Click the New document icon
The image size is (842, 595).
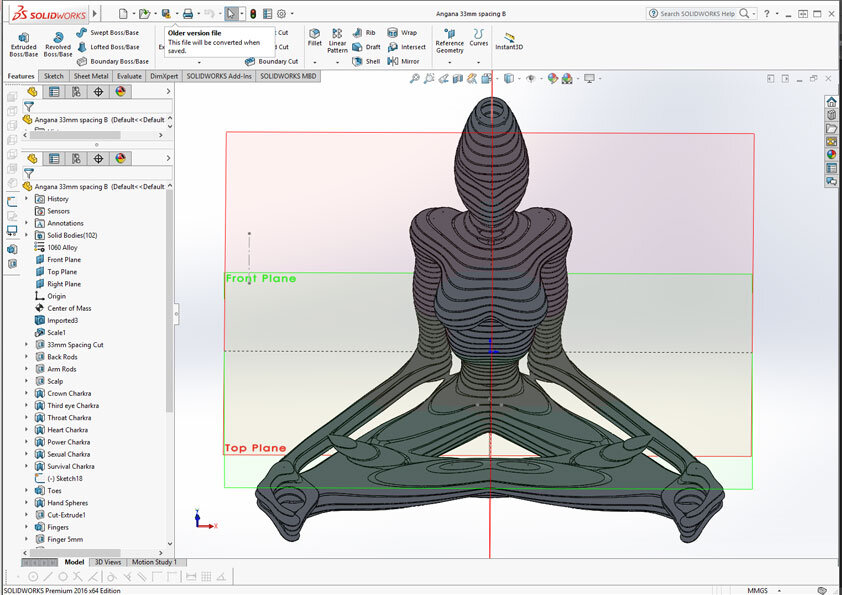click(123, 13)
